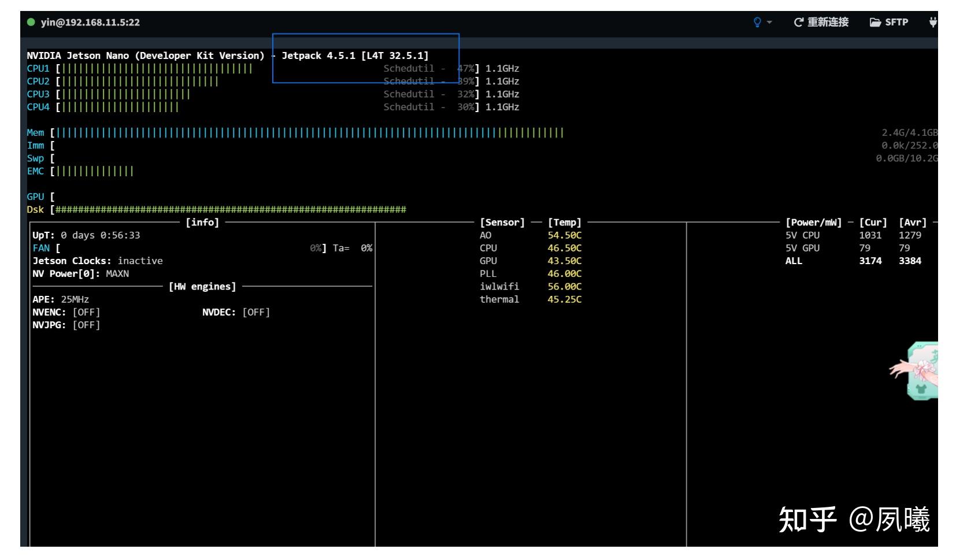Click the AO temperature 54.50C
The height and width of the screenshot is (560, 956).
click(x=565, y=235)
